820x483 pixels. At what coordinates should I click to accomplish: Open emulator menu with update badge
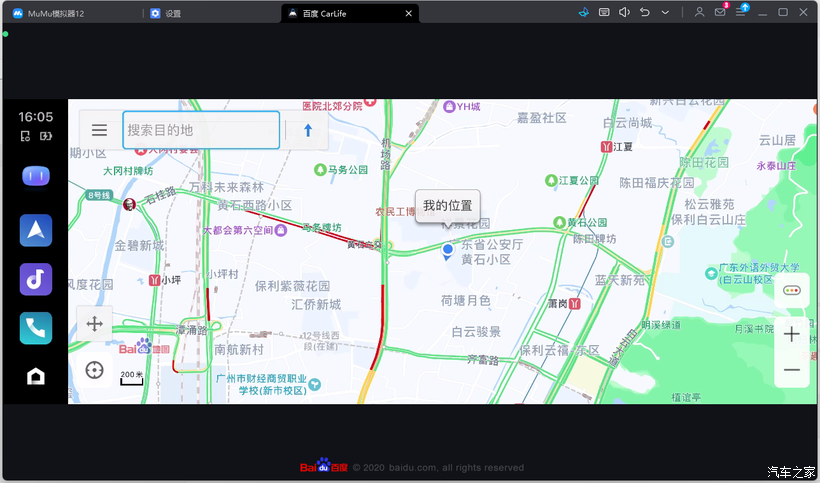(741, 12)
